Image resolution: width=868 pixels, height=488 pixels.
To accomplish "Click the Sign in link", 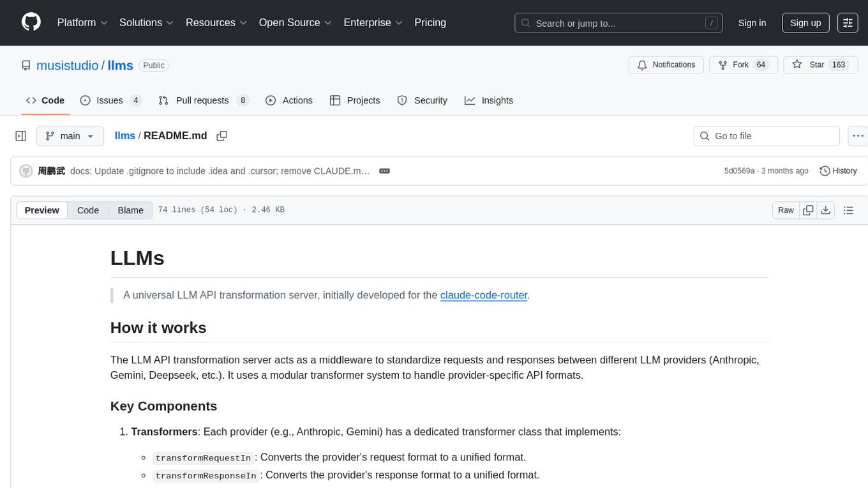I will point(752,23).
